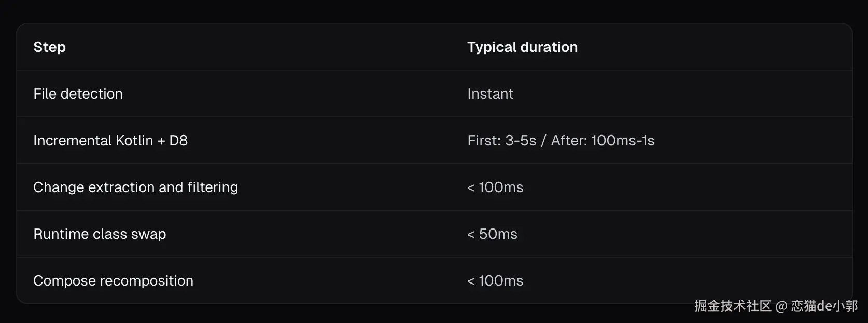Click the author name "恋猫de小郭"
868x323 pixels.
point(824,306)
